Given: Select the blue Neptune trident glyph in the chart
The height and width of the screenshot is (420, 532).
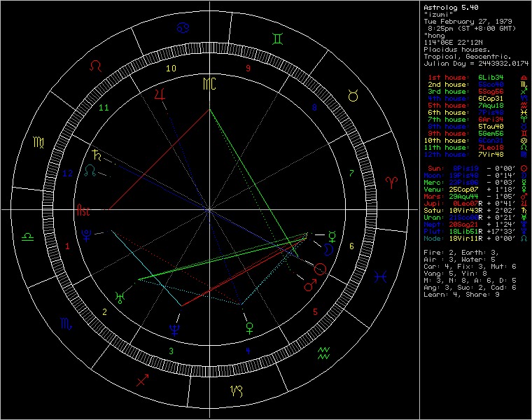Looking at the screenshot, I should 175,330.
